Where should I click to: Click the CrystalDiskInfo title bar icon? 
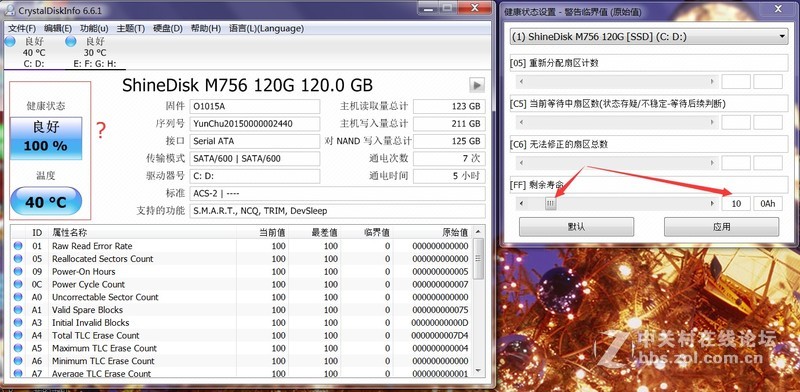9,10
